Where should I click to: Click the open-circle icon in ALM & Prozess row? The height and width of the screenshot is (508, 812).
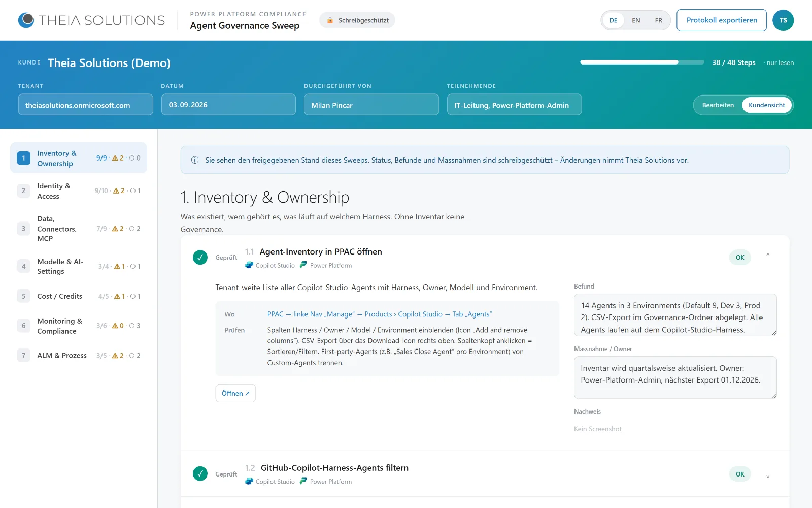pyautogui.click(x=132, y=356)
